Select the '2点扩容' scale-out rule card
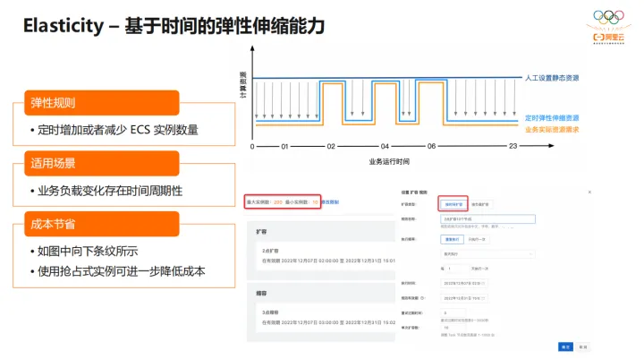Viewport: 644px width, 359px height. (x=325, y=256)
